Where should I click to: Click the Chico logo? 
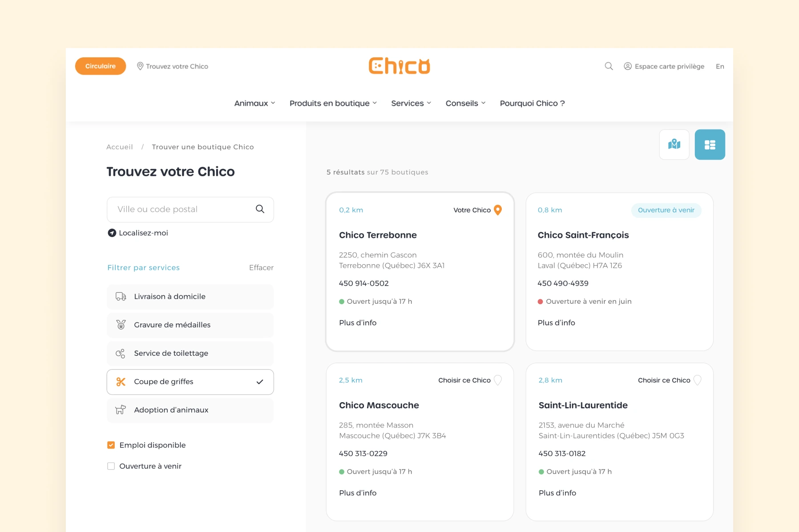click(x=399, y=66)
